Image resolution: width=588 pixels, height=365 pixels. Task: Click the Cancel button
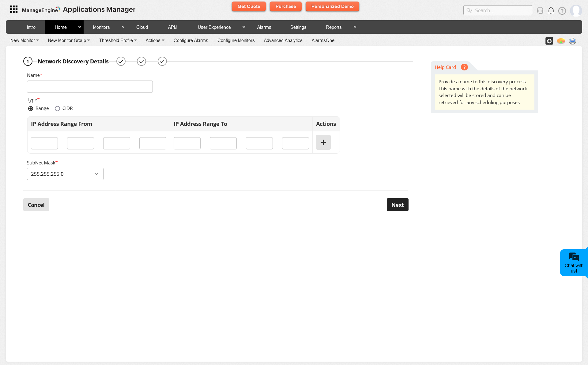tap(36, 205)
